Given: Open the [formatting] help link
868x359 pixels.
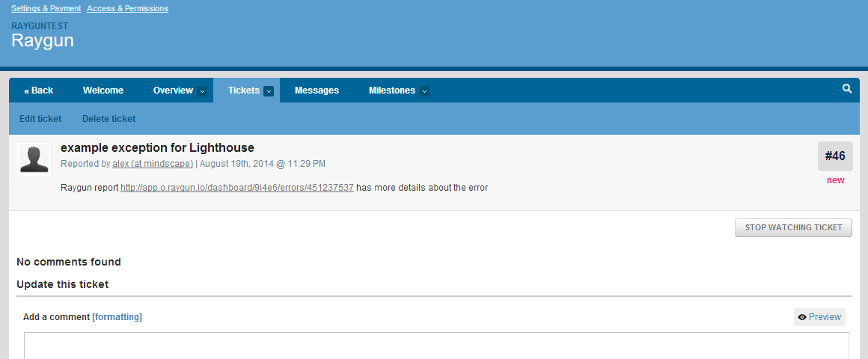Looking at the screenshot, I should pos(117,317).
